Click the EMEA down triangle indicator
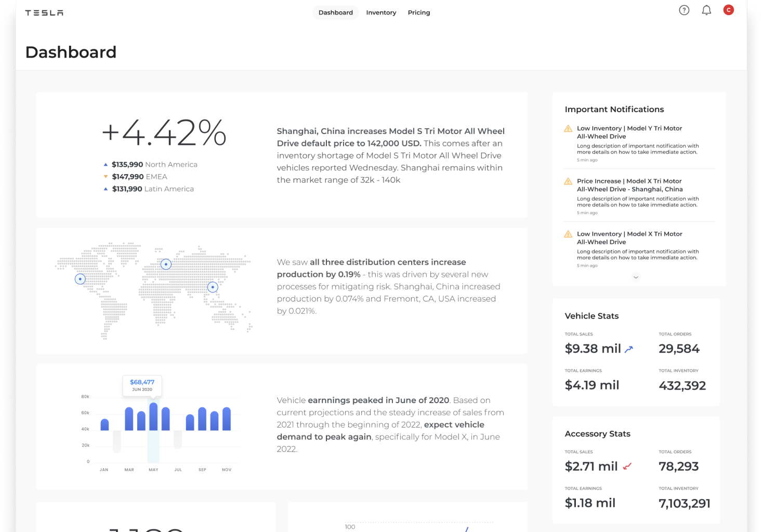The width and height of the screenshot is (763, 532). (106, 177)
